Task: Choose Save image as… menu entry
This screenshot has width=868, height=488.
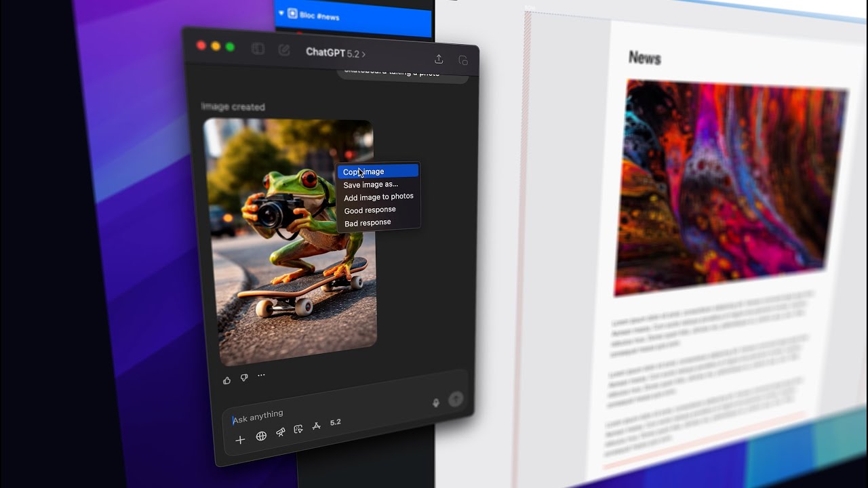Action: tap(371, 184)
